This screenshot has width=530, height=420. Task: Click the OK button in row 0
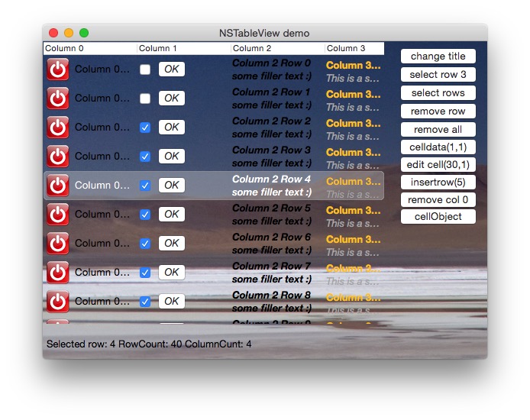tap(172, 69)
